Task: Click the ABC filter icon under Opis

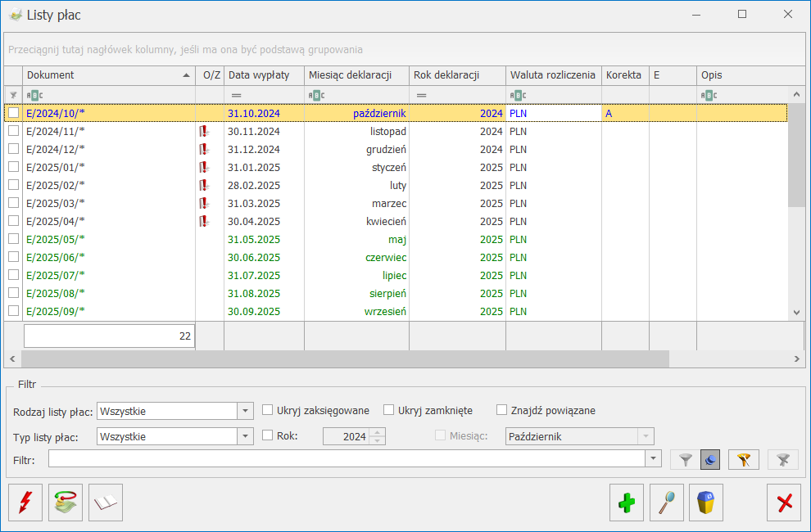Action: point(709,95)
